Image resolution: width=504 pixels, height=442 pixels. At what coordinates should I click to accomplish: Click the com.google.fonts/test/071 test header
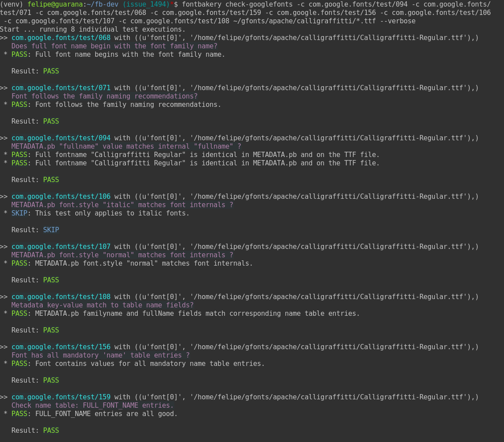[x=61, y=88]
